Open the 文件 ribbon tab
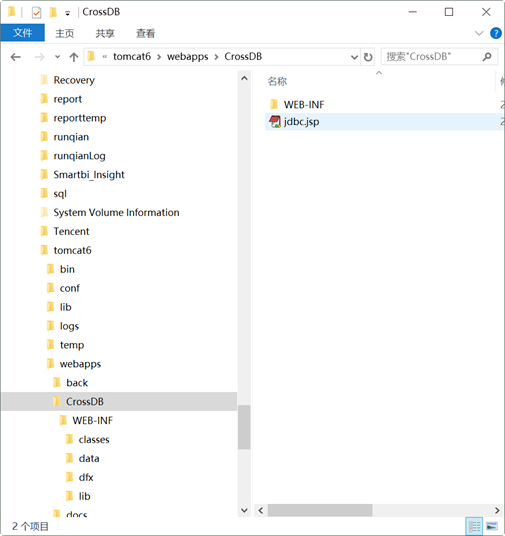This screenshot has height=536, width=505. click(x=23, y=33)
